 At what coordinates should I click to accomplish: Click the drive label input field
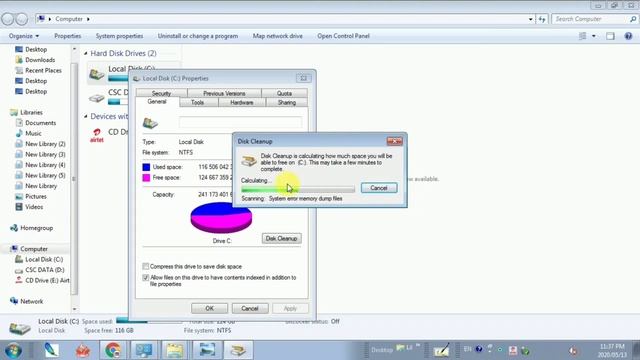tap(240, 122)
